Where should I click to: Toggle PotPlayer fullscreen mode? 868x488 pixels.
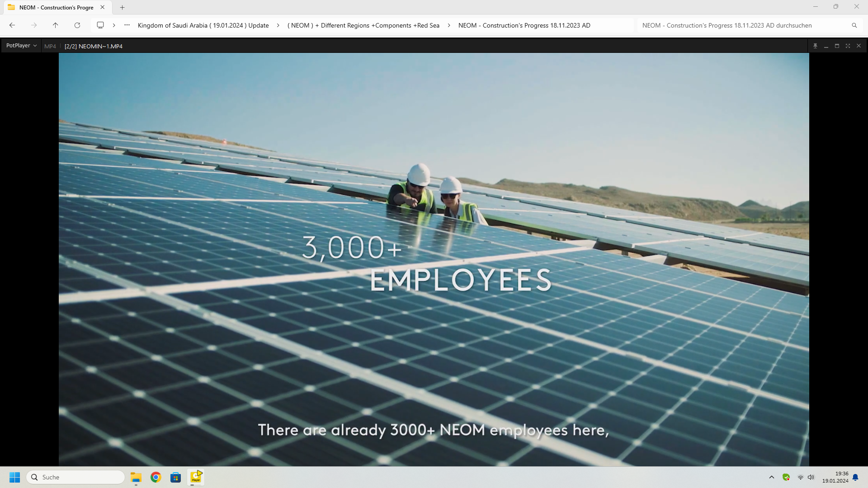(x=848, y=46)
